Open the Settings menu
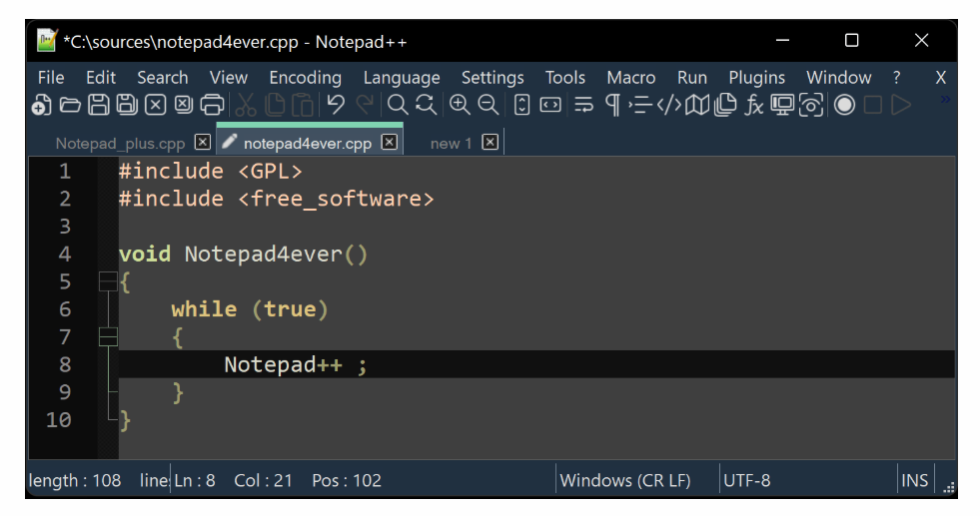This screenshot has width=980, height=516. click(x=492, y=78)
